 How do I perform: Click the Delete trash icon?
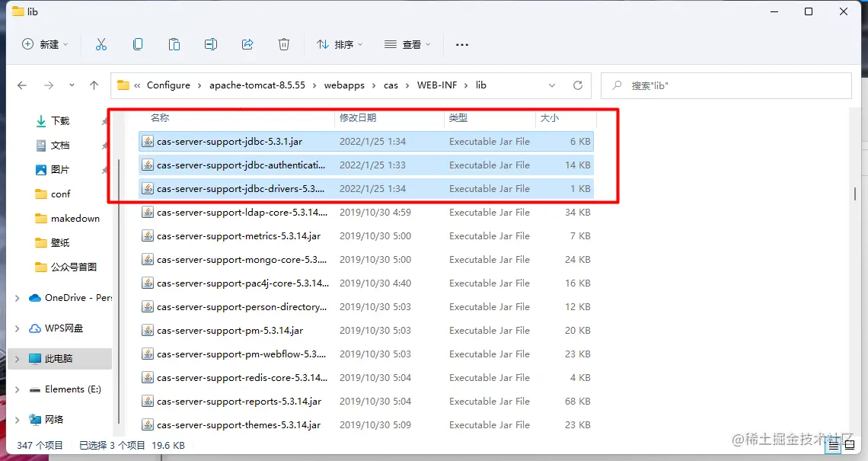tap(284, 44)
